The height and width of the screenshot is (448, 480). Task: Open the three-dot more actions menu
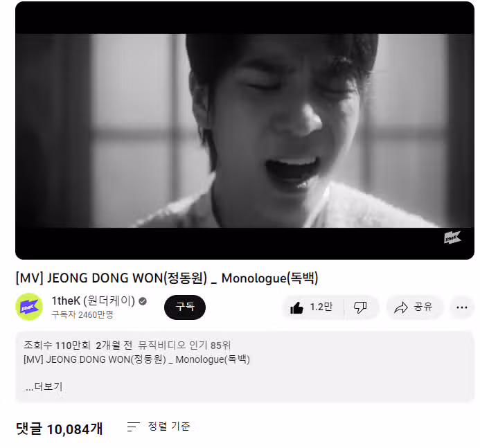pyautogui.click(x=461, y=307)
